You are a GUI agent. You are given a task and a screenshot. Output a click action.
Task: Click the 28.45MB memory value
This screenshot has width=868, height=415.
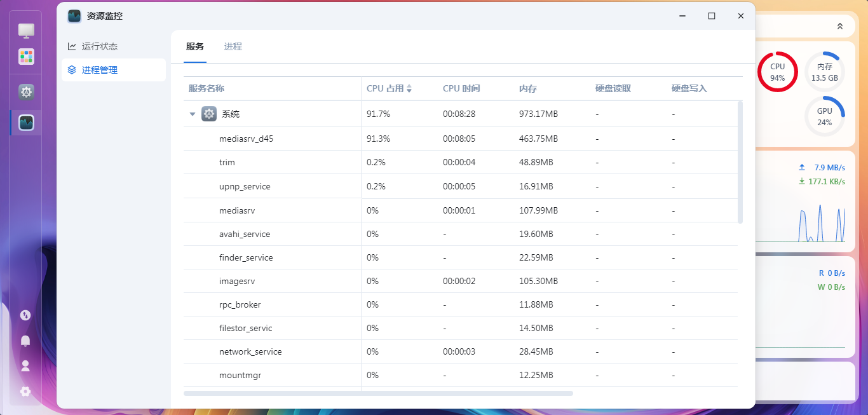point(536,351)
